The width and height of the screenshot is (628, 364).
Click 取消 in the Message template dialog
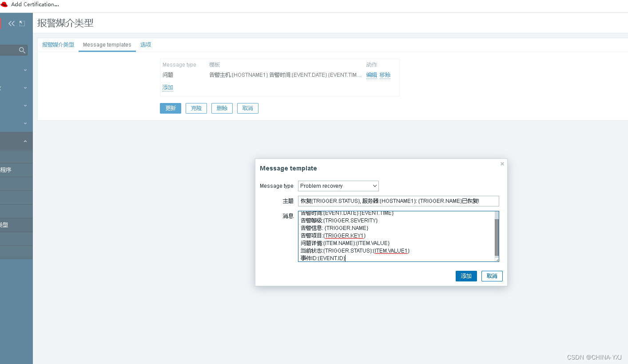tap(492, 276)
